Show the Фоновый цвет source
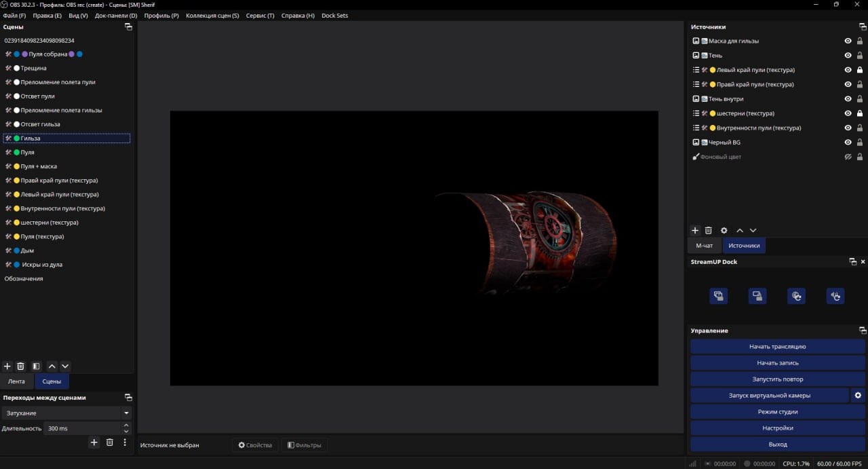 click(x=848, y=157)
